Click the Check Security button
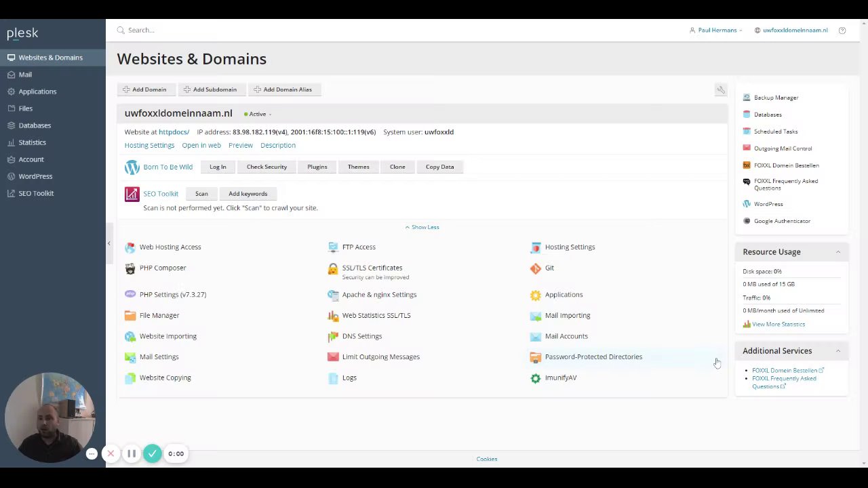Screen dimensions: 868x488 click(x=267, y=167)
